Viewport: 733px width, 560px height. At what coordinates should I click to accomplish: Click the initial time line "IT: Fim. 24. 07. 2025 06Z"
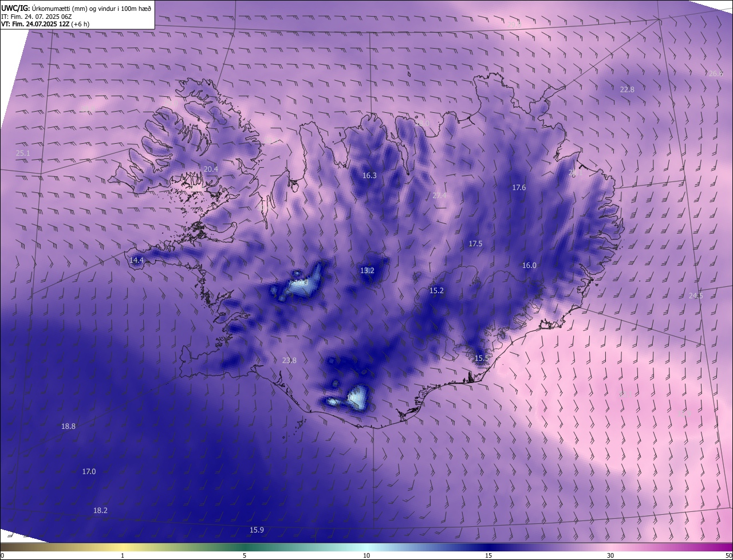(37, 16)
